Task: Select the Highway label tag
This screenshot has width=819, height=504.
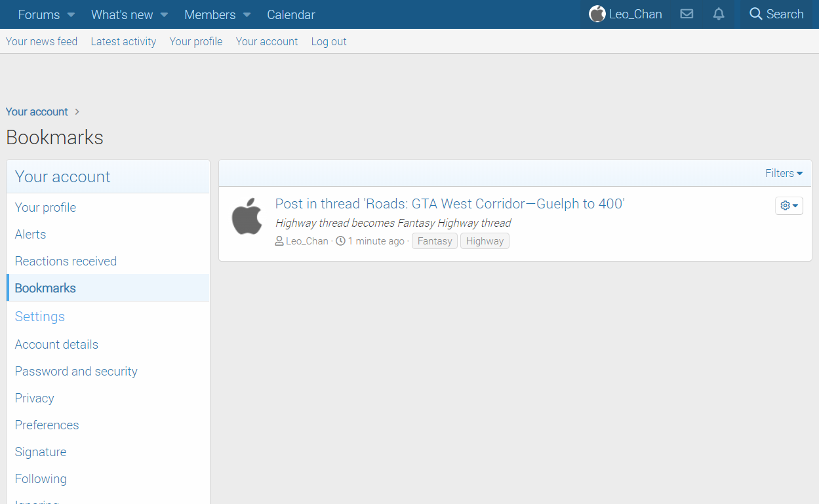Action: coord(485,241)
